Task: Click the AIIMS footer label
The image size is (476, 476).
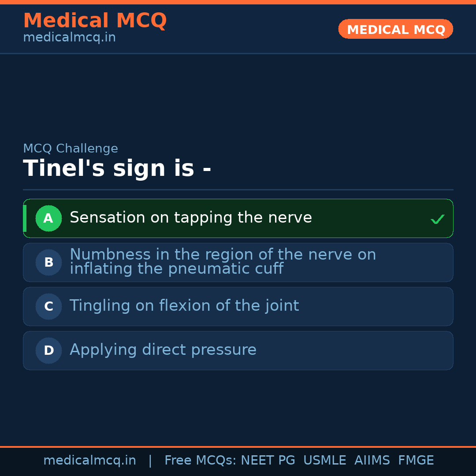Action: (x=372, y=461)
